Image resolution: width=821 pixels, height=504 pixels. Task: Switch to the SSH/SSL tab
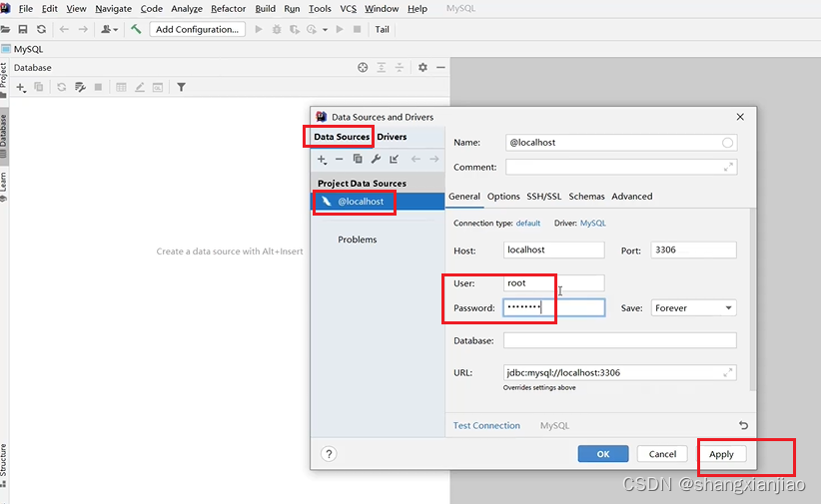(543, 197)
